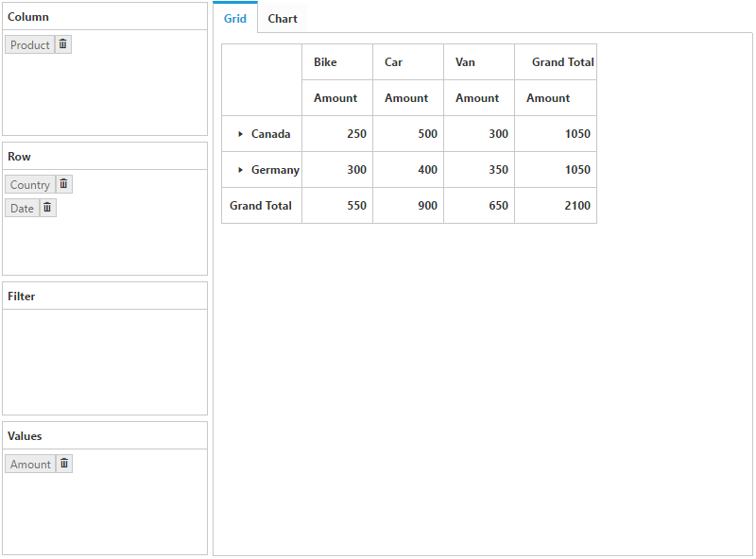The image size is (756, 559).
Task: Select the Car column header
Action: click(x=408, y=62)
